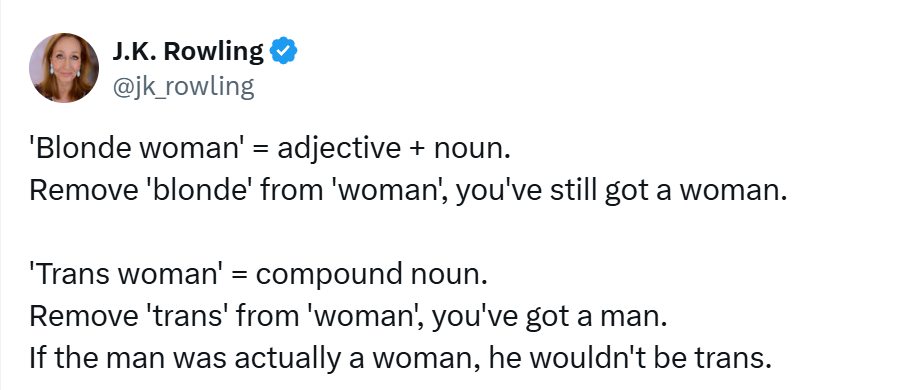Click the equals sign after 'Trans woman'
This screenshot has width=898, height=390.
(239, 276)
